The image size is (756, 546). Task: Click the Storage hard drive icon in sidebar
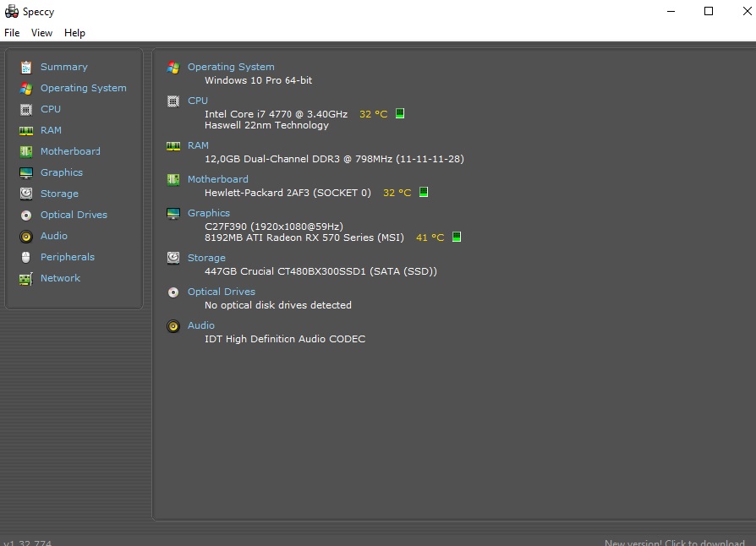pyautogui.click(x=26, y=194)
